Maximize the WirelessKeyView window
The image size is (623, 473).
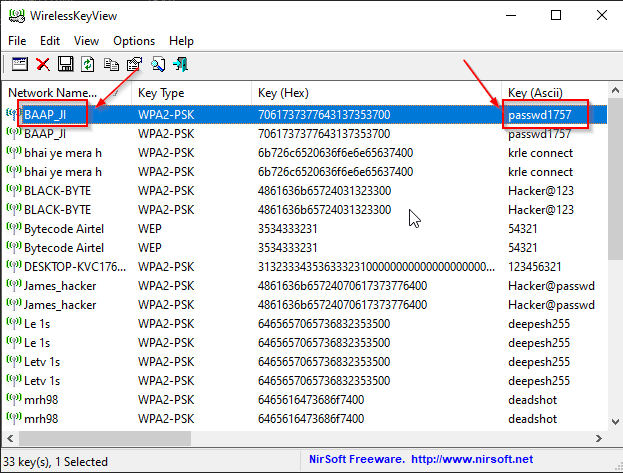(556, 16)
